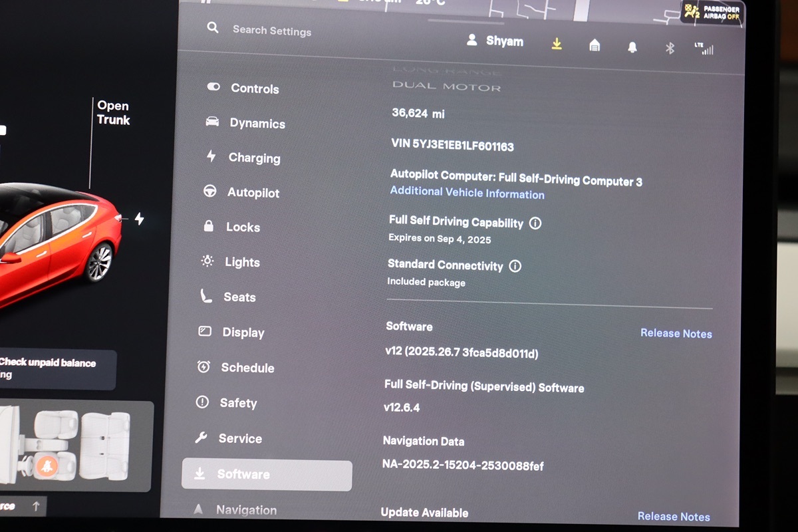
Task: Open notifications via the bell icon
Action: point(632,47)
